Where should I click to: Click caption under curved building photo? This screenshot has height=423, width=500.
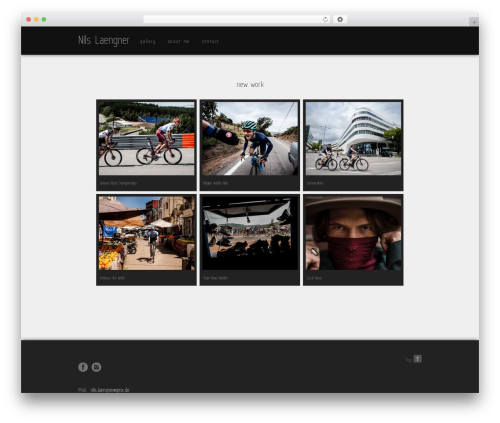[x=315, y=183]
